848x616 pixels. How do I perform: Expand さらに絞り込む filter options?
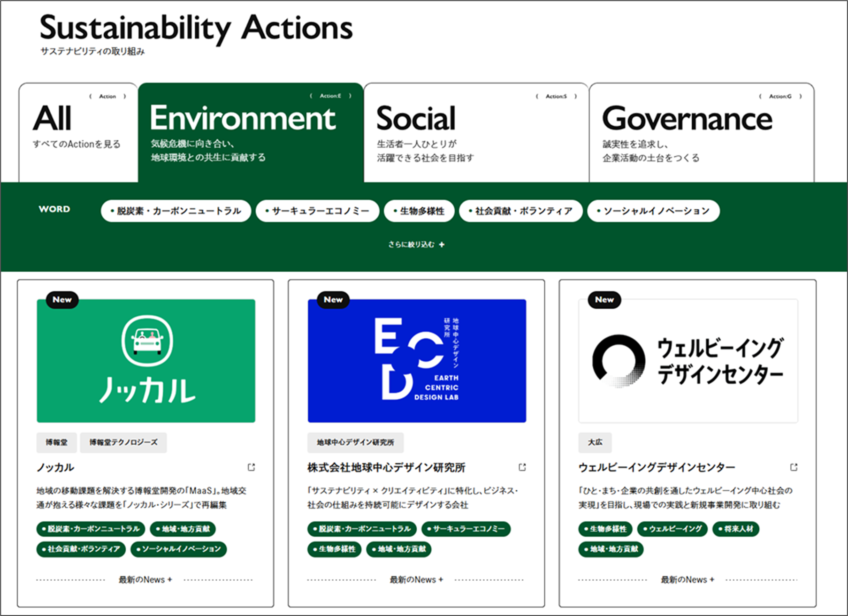[x=416, y=244]
